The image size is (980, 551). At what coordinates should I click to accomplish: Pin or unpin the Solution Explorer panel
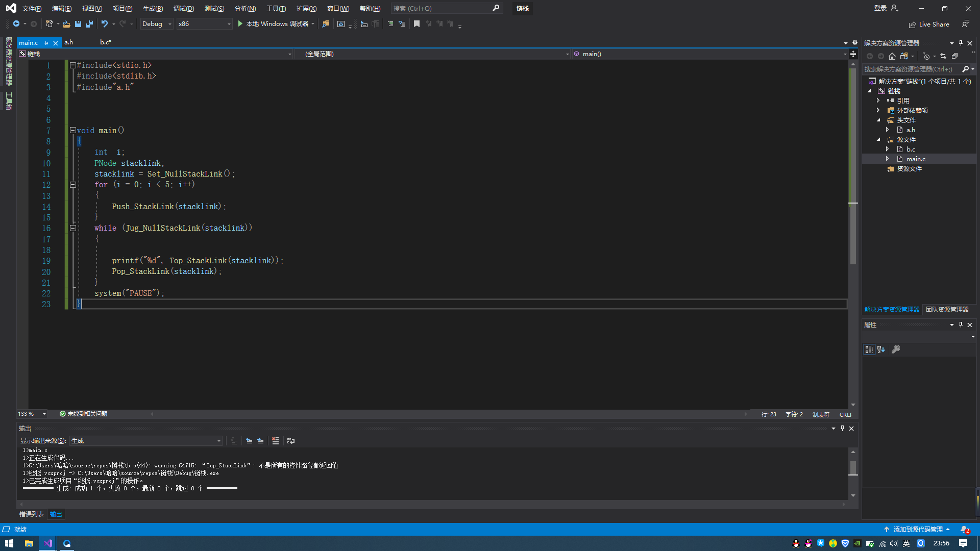tap(961, 43)
